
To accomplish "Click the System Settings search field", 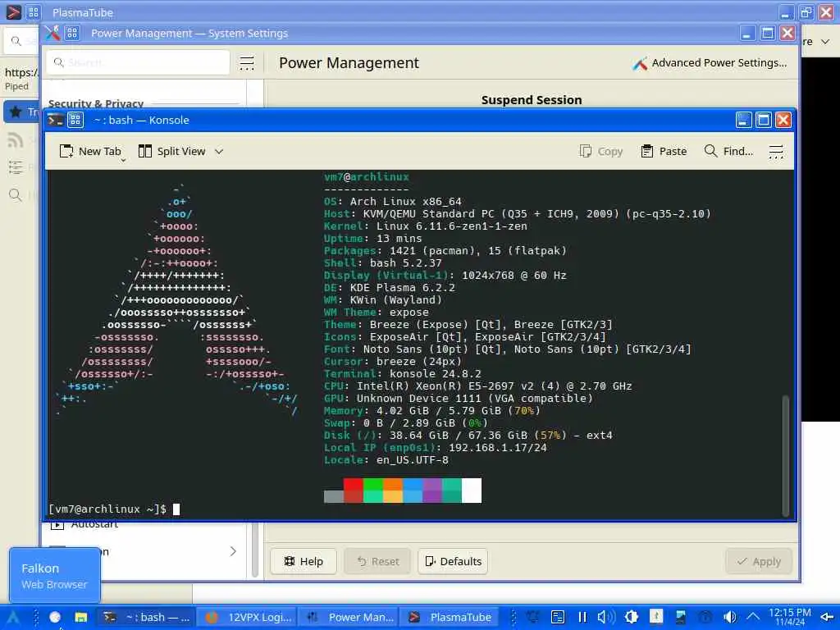I will coord(138,62).
